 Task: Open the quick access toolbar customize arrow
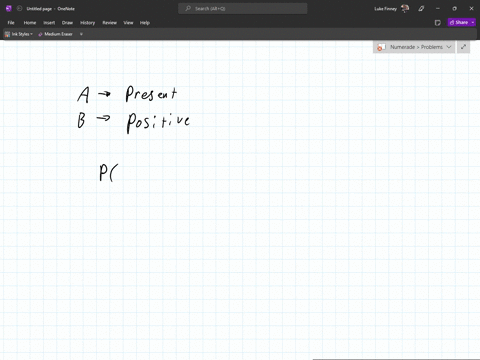point(81,34)
